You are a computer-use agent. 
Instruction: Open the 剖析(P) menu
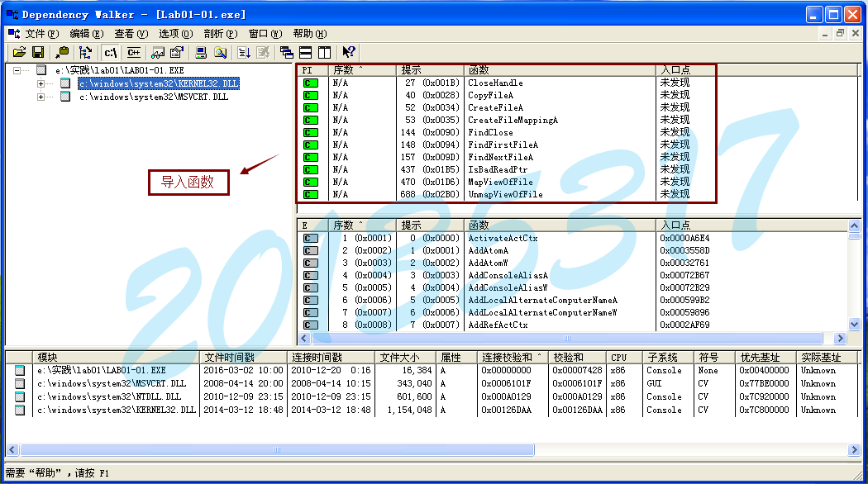pos(220,34)
